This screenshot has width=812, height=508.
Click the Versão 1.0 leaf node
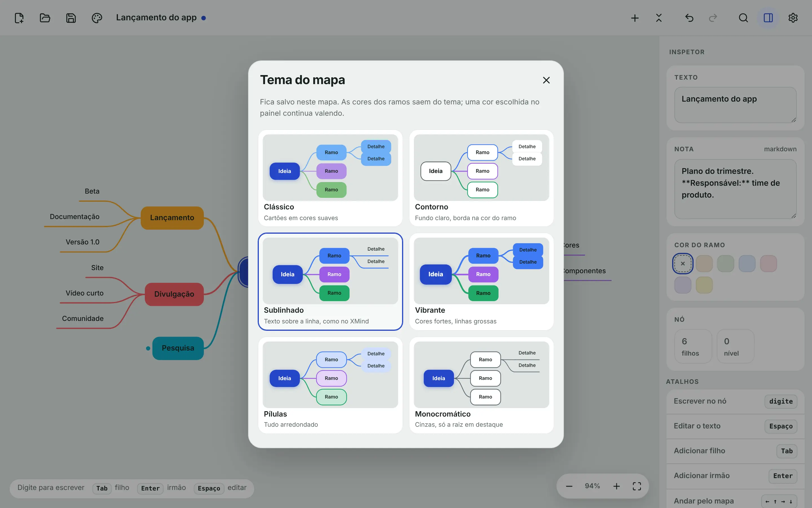(x=83, y=242)
